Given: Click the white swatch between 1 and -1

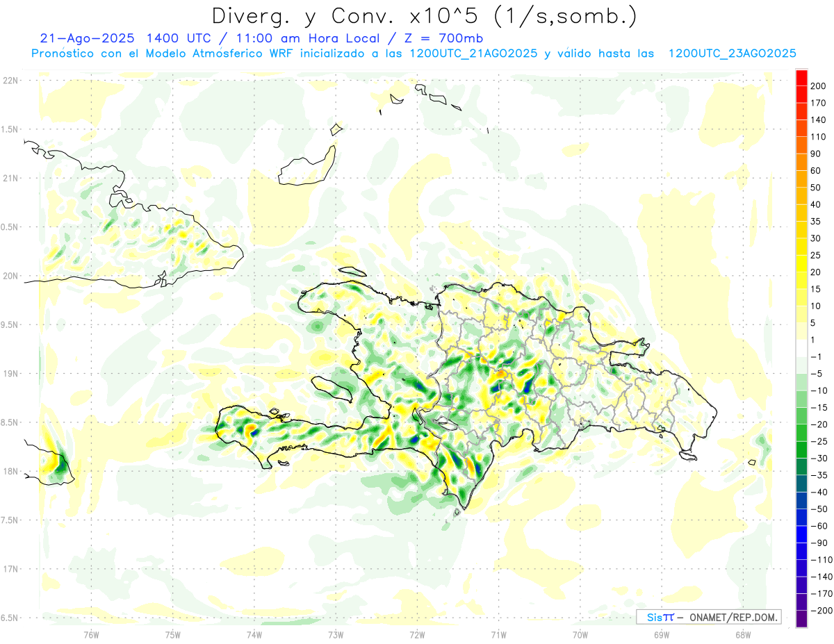Looking at the screenshot, I should pos(801,349).
